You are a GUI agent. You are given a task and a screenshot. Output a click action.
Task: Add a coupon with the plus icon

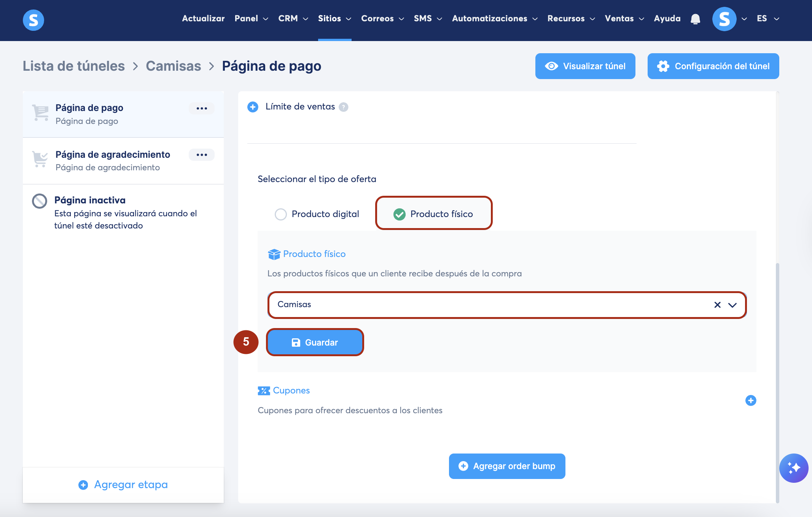click(x=750, y=400)
